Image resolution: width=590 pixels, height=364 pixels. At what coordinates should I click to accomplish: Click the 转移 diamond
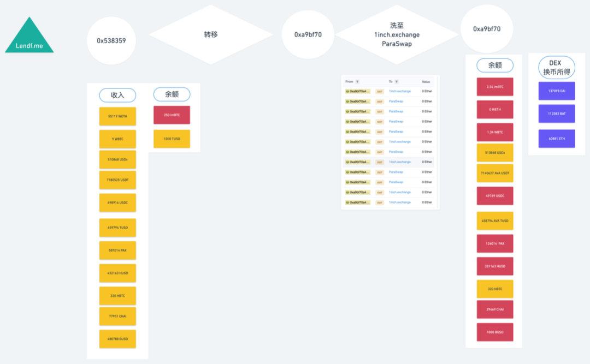211,34
